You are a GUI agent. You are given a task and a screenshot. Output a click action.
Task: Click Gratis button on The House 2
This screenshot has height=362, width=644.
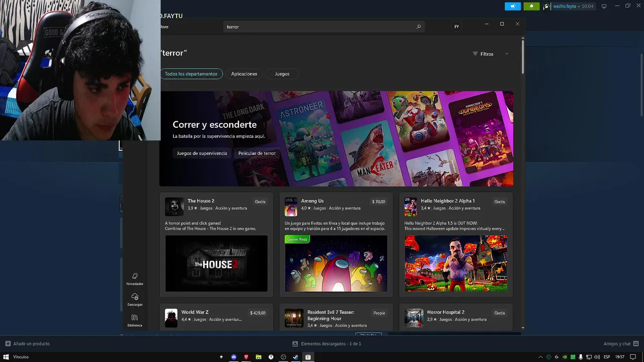[x=260, y=202]
